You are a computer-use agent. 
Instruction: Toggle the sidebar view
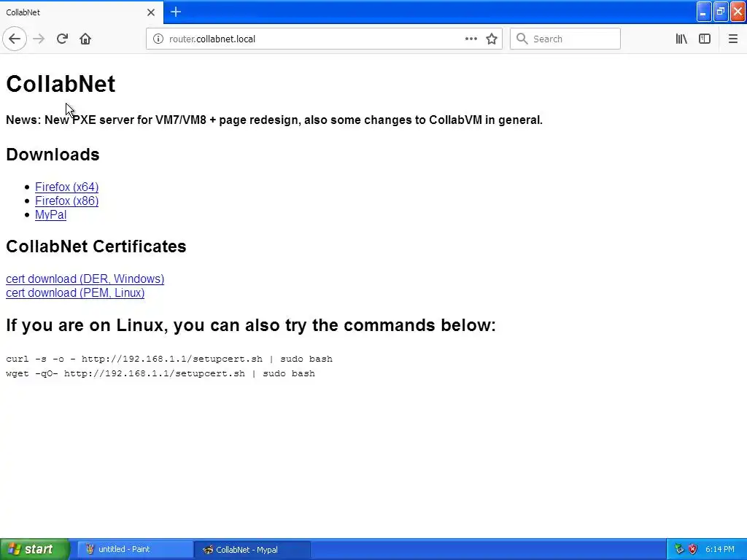[x=705, y=39]
